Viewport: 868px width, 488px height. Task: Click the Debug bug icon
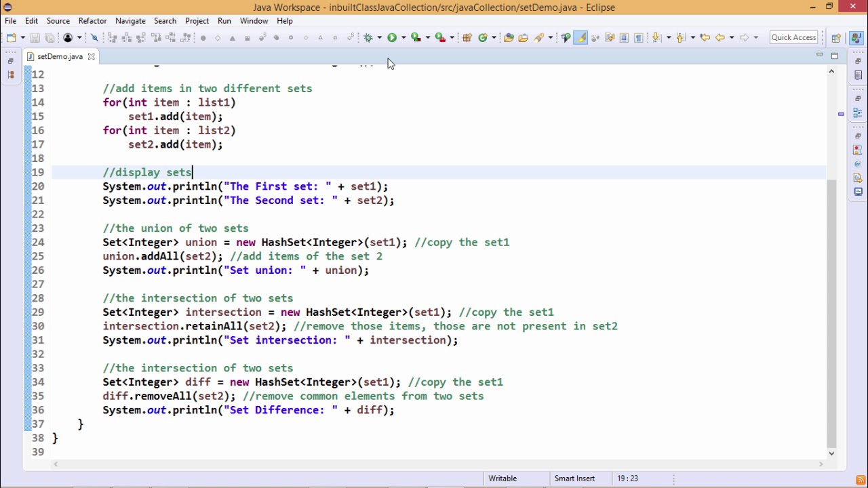(x=368, y=38)
